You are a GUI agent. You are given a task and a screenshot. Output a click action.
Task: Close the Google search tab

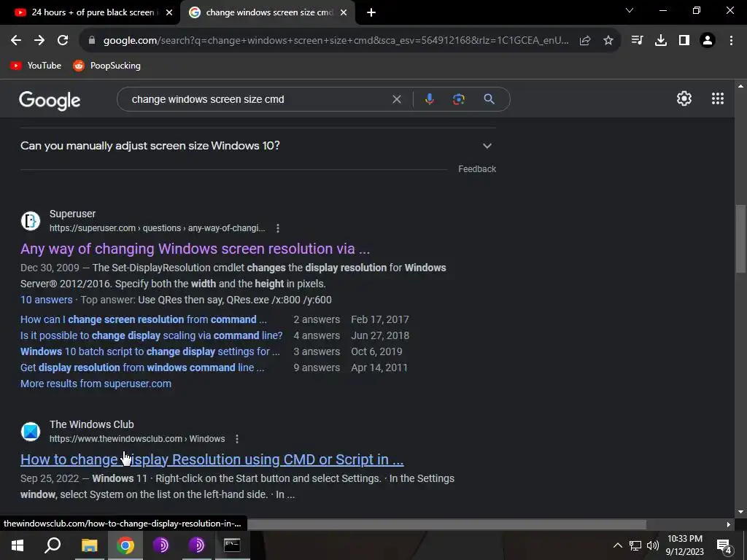coord(344,13)
